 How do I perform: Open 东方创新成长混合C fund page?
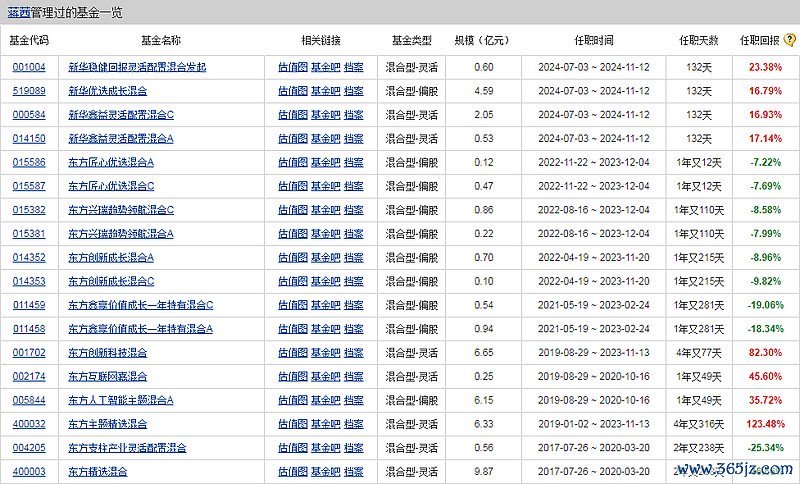[111, 281]
